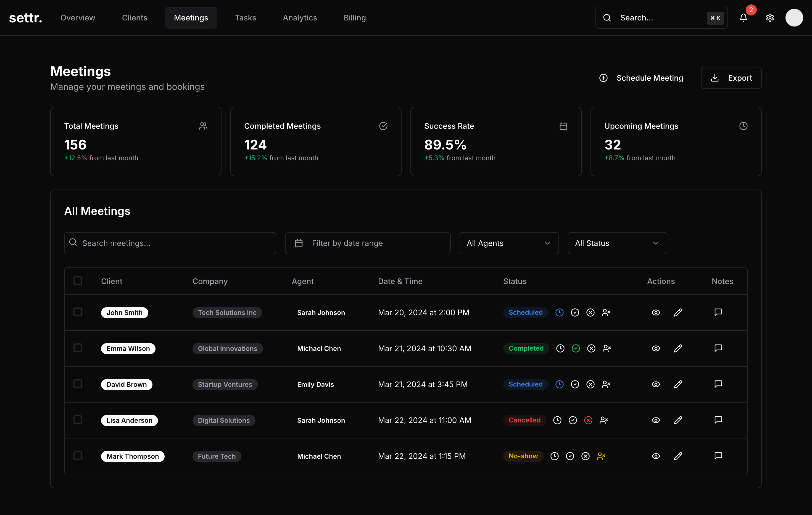Click the Export button
The image size is (812, 515).
[731, 78]
